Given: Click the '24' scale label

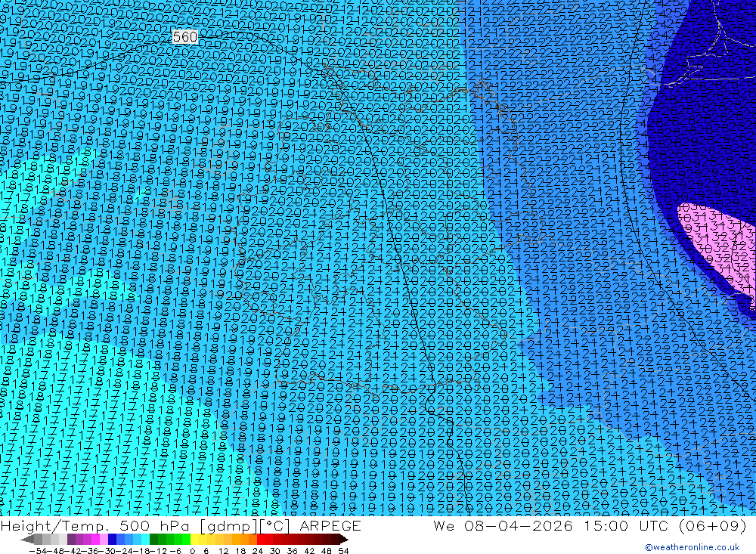Looking at the screenshot, I should tap(258, 551).
